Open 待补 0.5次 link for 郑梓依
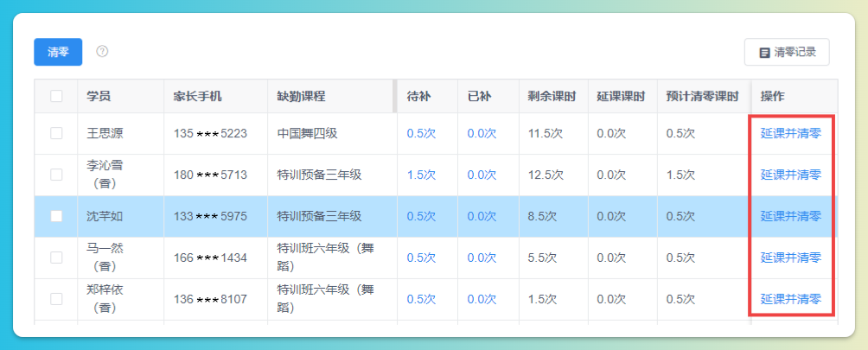 click(421, 299)
